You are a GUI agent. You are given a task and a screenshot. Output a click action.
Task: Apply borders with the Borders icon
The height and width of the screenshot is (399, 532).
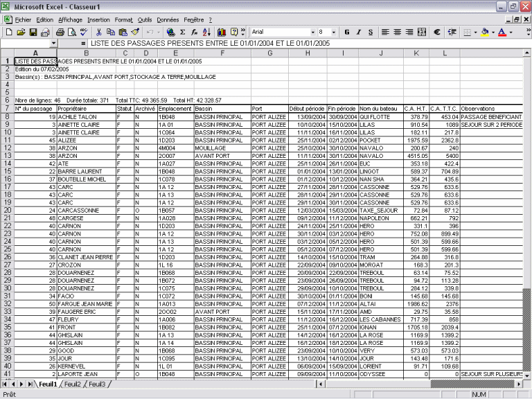pos(467,33)
